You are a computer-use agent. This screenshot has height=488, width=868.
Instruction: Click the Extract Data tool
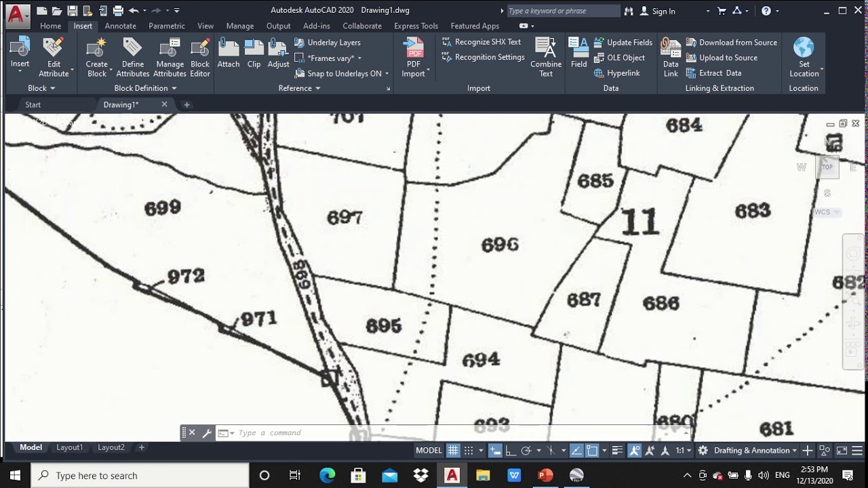click(713, 73)
